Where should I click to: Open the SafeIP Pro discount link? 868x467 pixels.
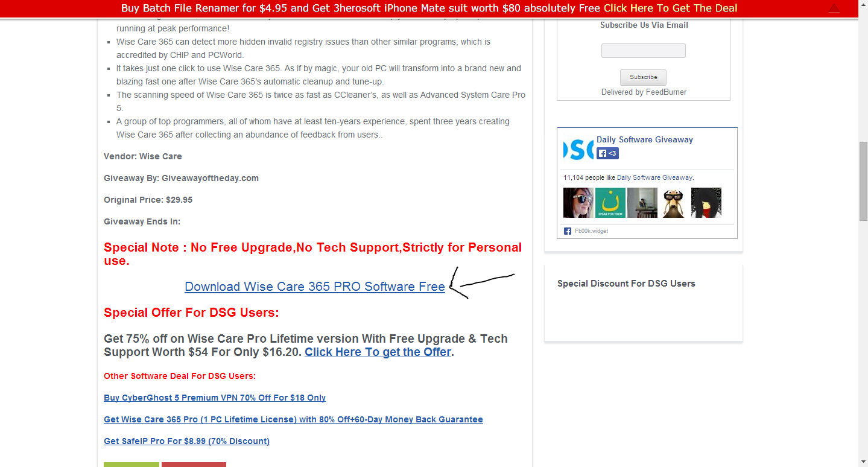tap(186, 441)
